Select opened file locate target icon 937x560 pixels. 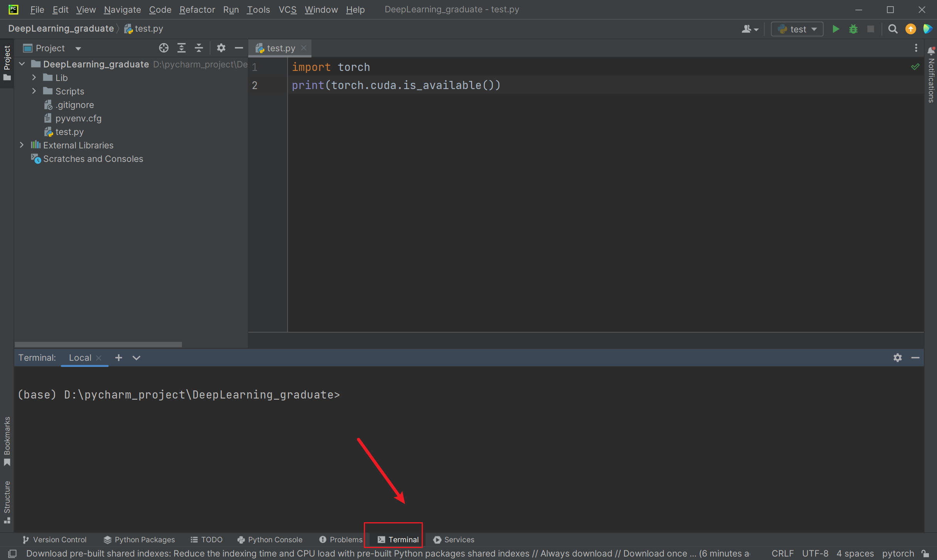click(x=164, y=48)
